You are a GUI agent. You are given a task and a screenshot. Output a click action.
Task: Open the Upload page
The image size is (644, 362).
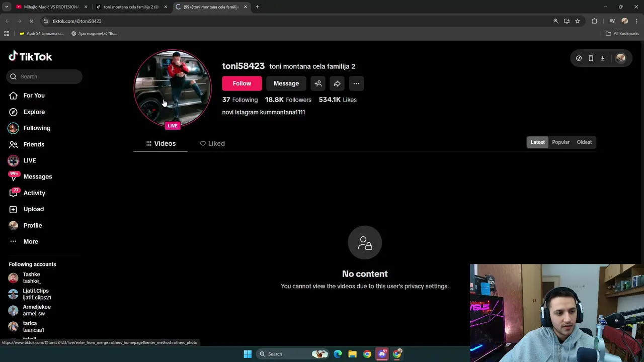pos(26,209)
